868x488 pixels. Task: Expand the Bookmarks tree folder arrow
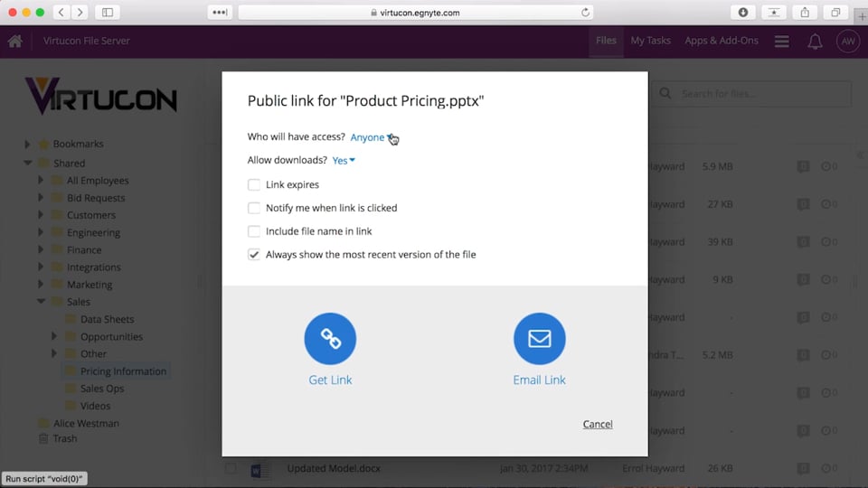(x=28, y=145)
